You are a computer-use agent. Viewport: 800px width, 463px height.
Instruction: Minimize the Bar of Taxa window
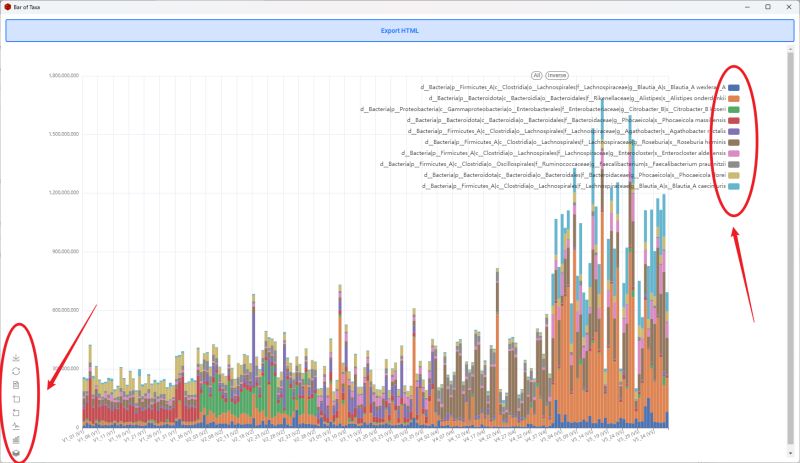click(747, 7)
